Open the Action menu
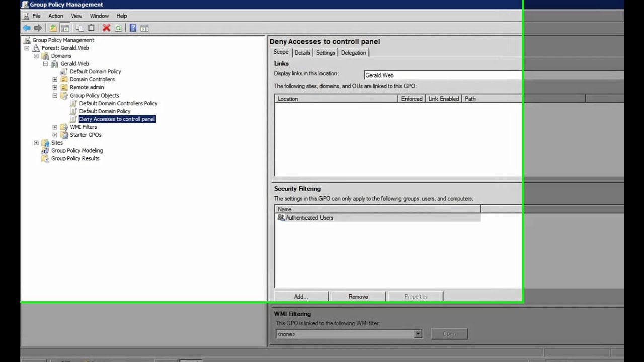The height and width of the screenshot is (362, 644). pos(56,16)
